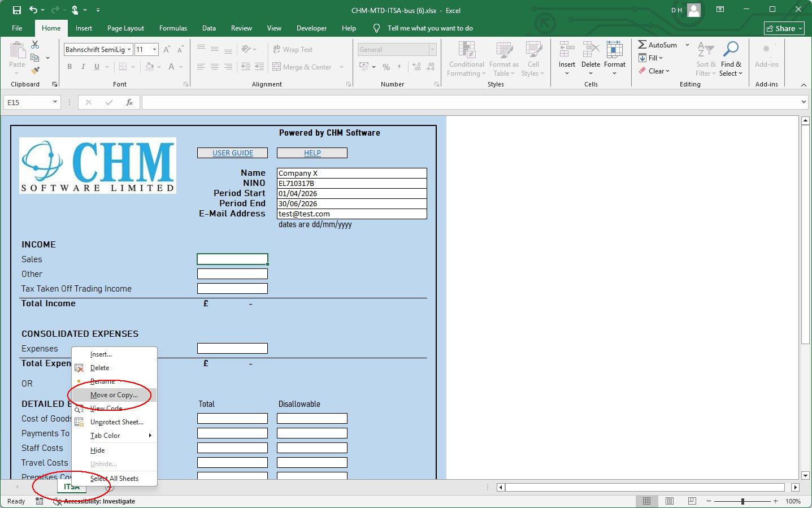Viewport: 812px width, 508px height.
Task: Choose Delete in the sheet context menu
Action: point(114,368)
